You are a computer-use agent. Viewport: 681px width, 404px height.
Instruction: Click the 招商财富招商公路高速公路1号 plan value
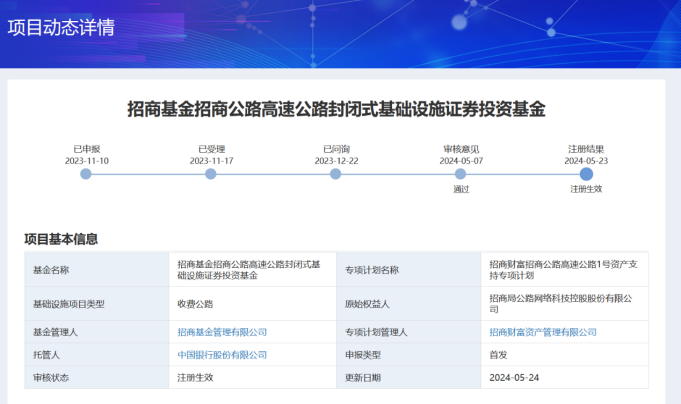563,270
